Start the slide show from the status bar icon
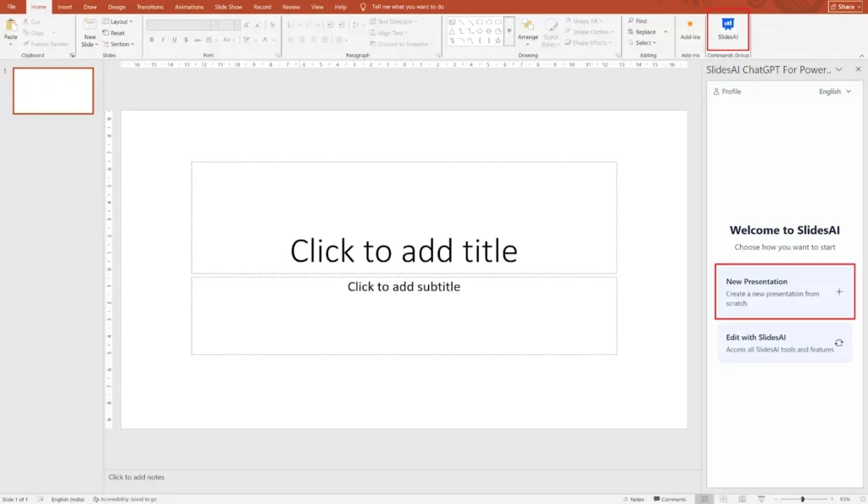 point(759,499)
